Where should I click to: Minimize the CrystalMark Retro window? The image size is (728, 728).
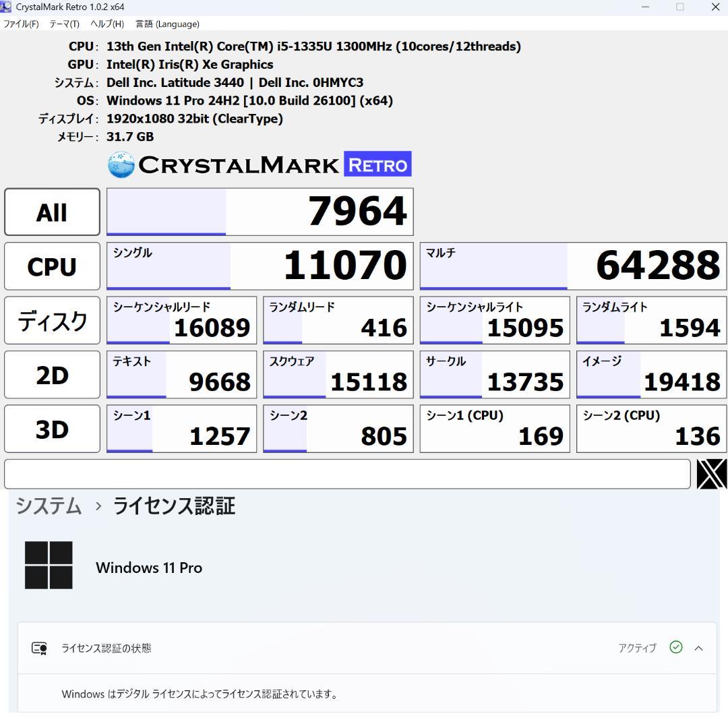pyautogui.click(x=645, y=7)
